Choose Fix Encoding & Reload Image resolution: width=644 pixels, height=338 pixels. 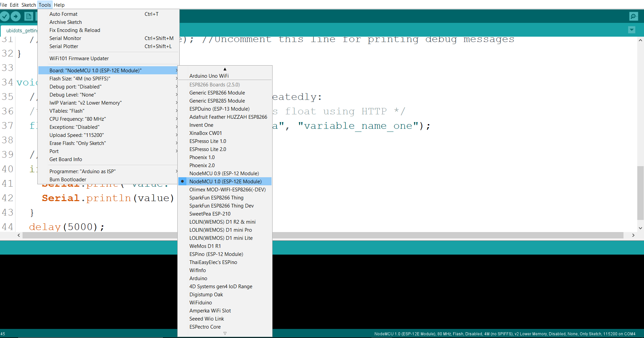tap(108, 30)
